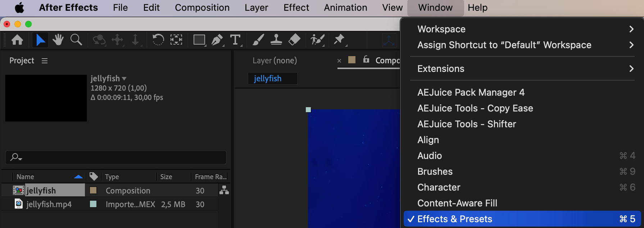Screen dimensions: 644x228
Task: Toggle Effects & Presets panel visibility
Action: pos(522,219)
